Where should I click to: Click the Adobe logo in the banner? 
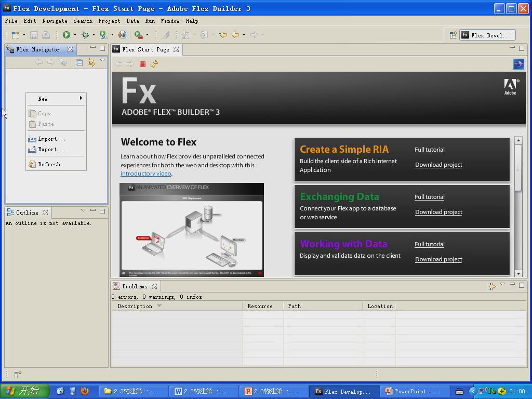(x=511, y=87)
